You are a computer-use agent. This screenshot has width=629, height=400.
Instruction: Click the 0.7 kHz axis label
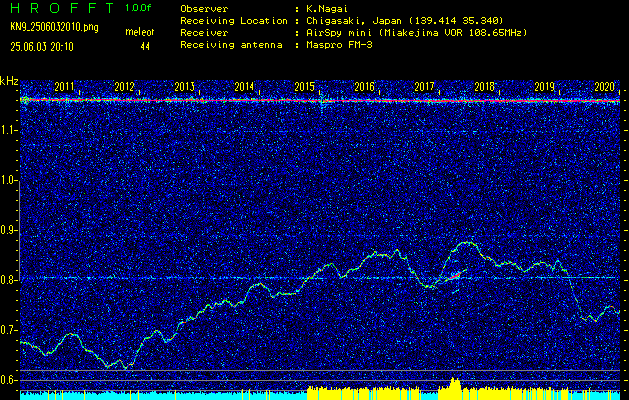9,330
